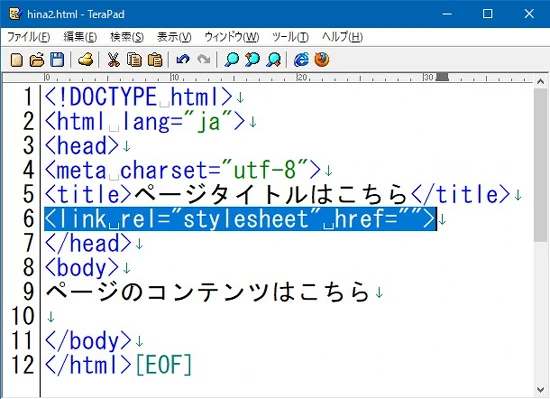This screenshot has height=399, width=550.
Task: Open the 編集(E) menu
Action: pyautogui.click(x=80, y=37)
